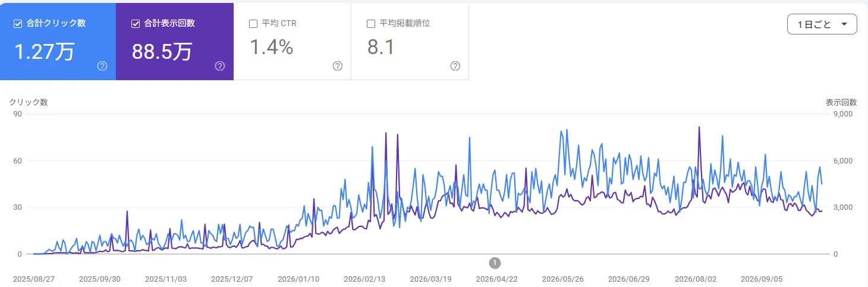Enable the 平均掲載順位 checkbox

tap(371, 24)
